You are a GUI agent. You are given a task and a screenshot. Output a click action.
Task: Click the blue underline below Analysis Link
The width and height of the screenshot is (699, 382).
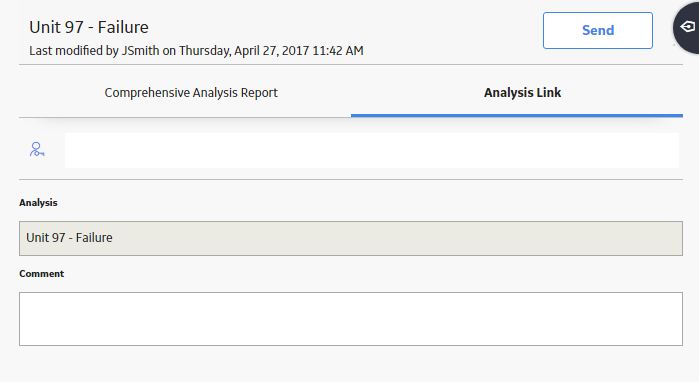coord(517,115)
